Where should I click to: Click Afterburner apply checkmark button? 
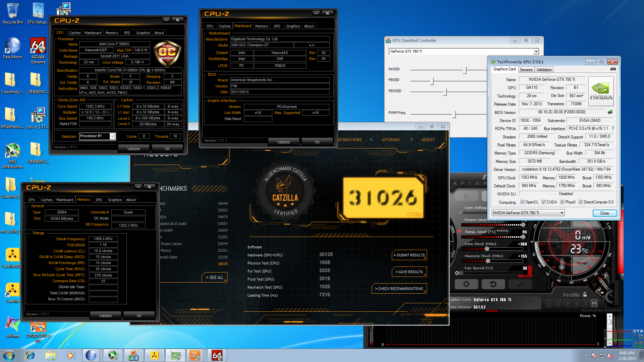[520, 284]
